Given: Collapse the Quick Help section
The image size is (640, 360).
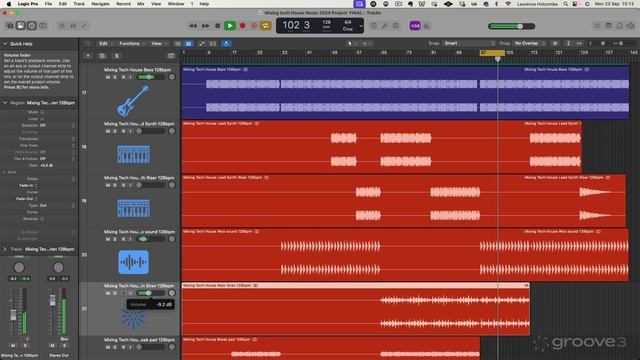Looking at the screenshot, I should tap(5, 44).
